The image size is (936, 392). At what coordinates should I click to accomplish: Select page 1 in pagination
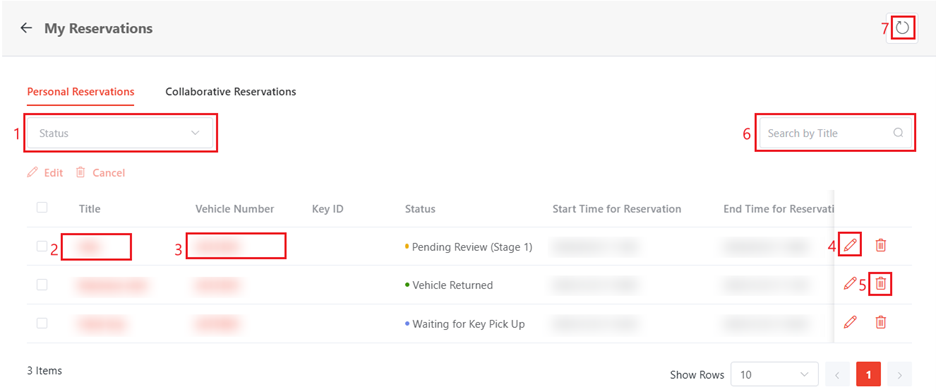point(868,375)
